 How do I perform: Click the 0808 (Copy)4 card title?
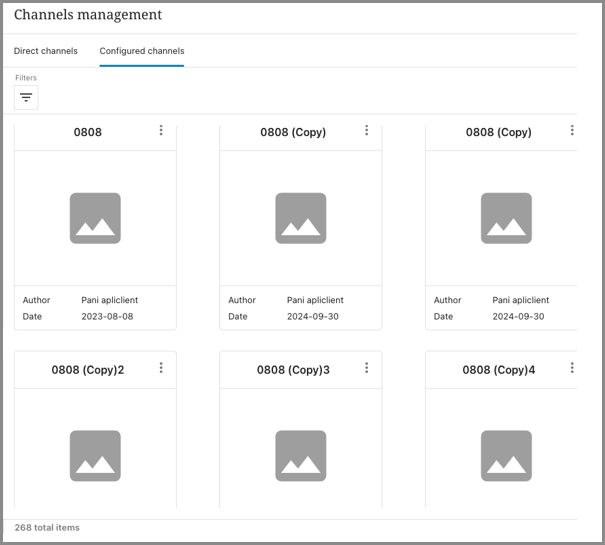[x=498, y=370]
